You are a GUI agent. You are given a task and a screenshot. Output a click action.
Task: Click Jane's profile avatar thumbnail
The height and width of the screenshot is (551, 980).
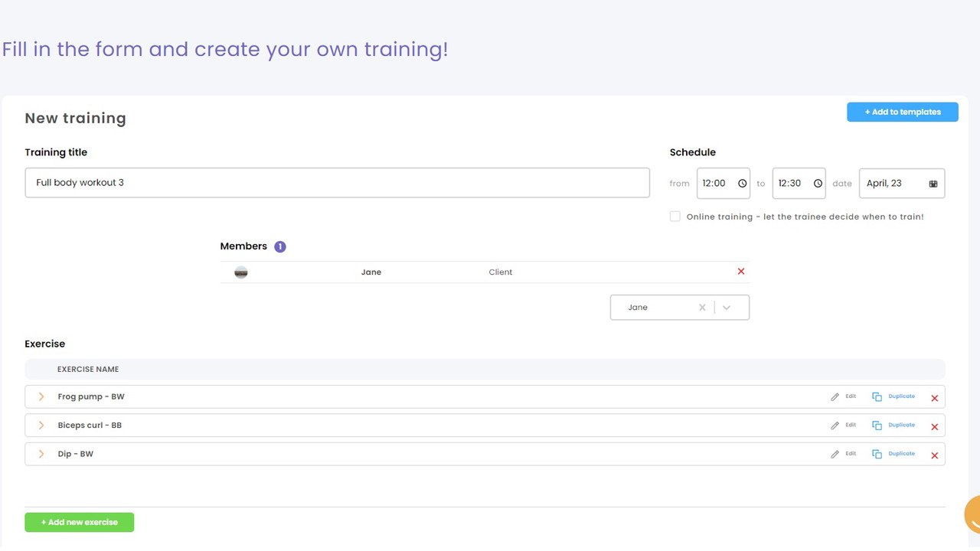click(241, 272)
